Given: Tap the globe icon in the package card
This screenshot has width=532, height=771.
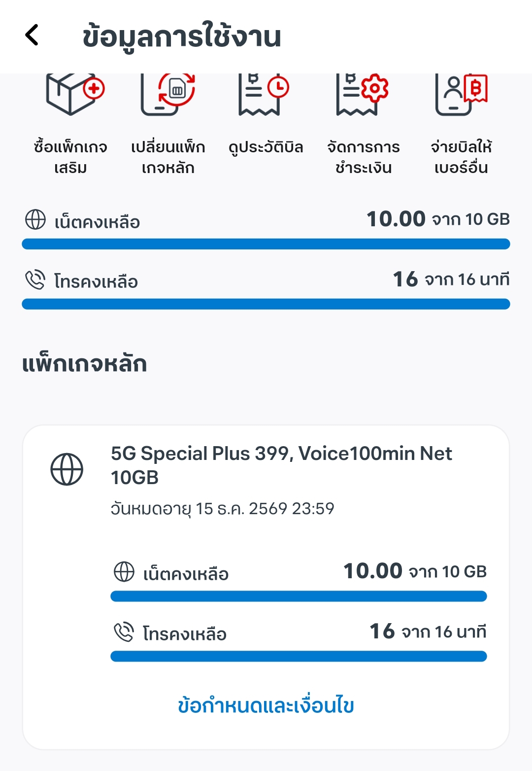Looking at the screenshot, I should 67,469.
